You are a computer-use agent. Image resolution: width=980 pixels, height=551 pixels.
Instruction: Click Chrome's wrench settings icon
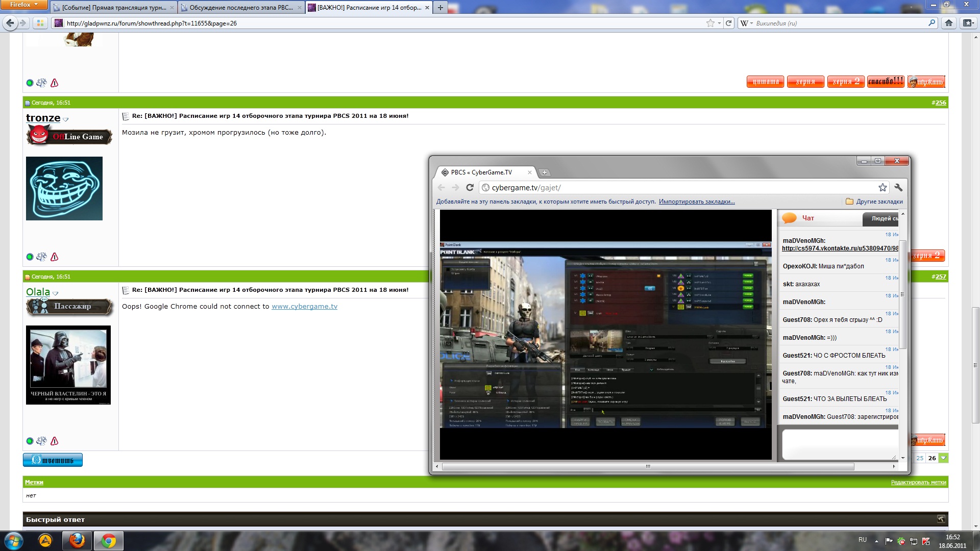(899, 187)
